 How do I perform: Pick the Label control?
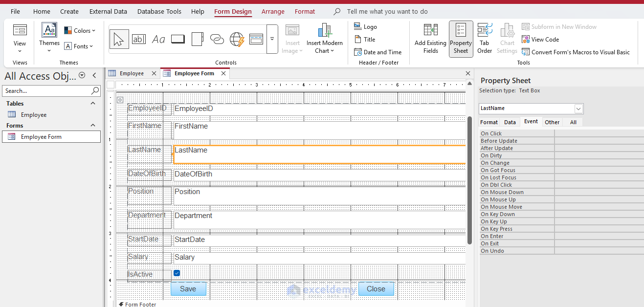(158, 39)
